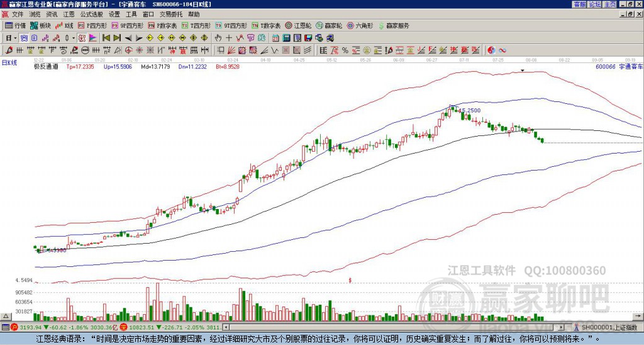Open the 赢家轮 wheel tool
Viewport: 644px width, 345px height.
point(329,25)
